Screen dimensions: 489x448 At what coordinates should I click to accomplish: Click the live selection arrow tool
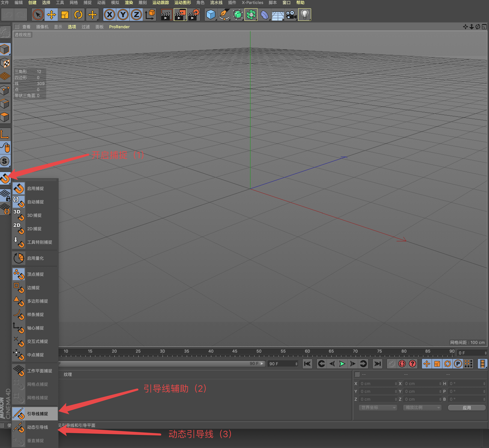pos(38,15)
